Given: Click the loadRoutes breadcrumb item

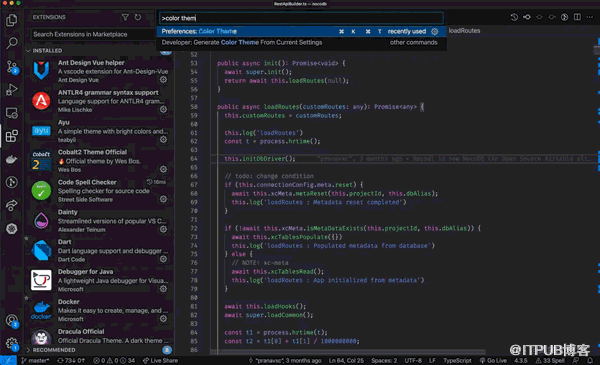Looking at the screenshot, I should [465, 31].
